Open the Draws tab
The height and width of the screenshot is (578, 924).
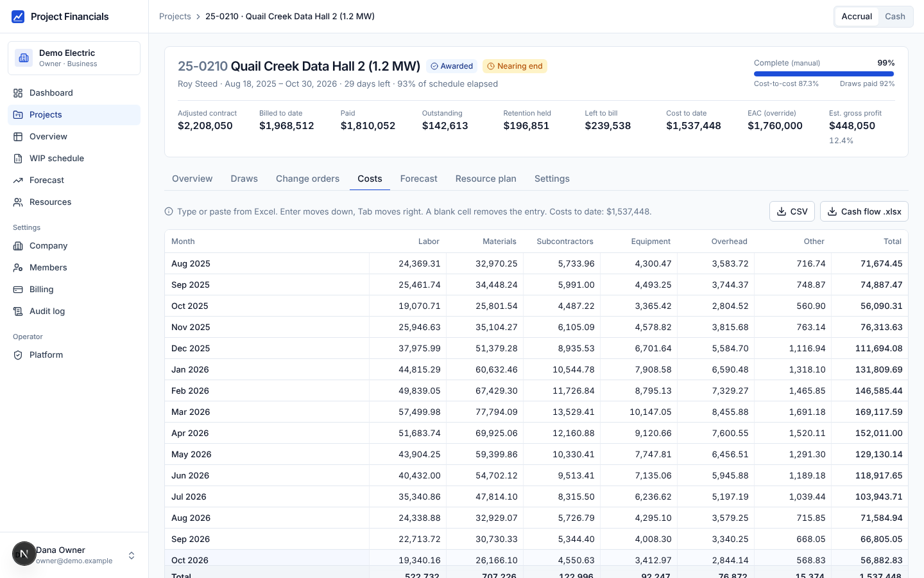[244, 179]
